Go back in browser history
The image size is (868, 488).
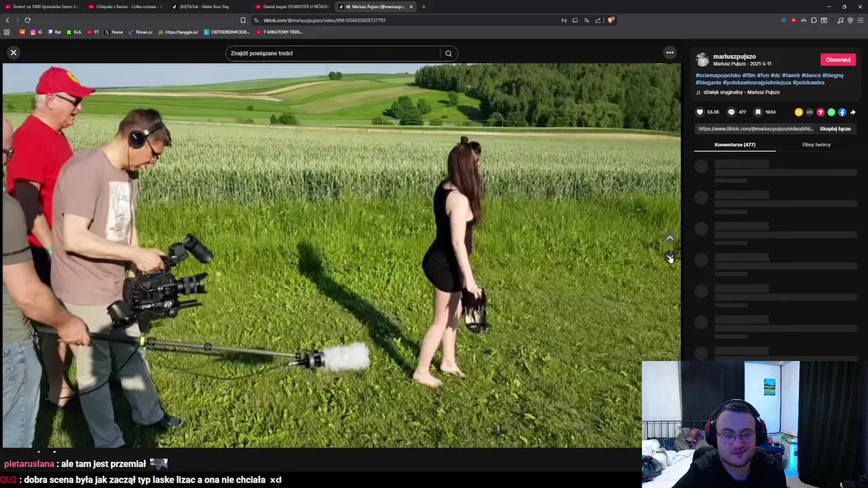pos(7,20)
